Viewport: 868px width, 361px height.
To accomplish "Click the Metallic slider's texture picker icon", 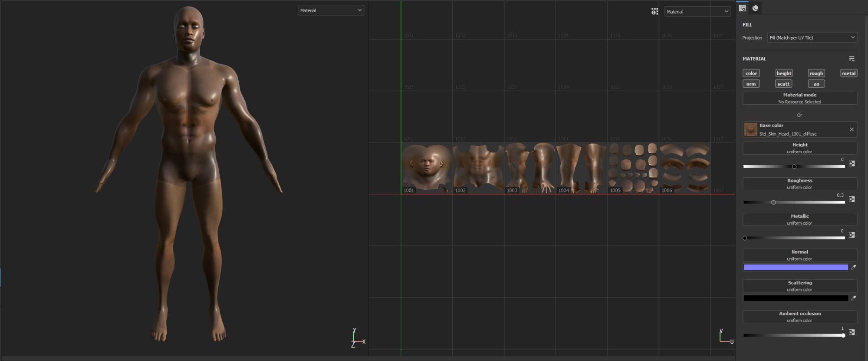I will pos(852,235).
